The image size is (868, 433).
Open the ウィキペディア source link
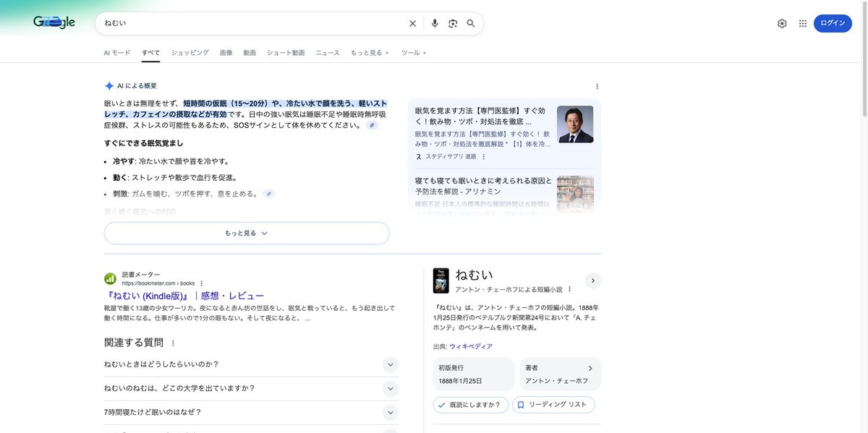point(470,346)
